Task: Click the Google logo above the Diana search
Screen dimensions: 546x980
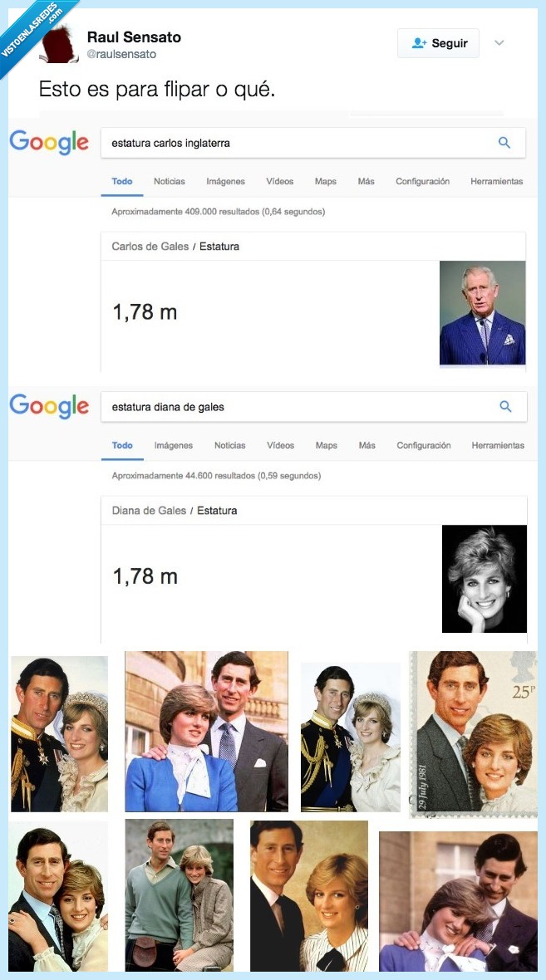Action: [x=49, y=407]
